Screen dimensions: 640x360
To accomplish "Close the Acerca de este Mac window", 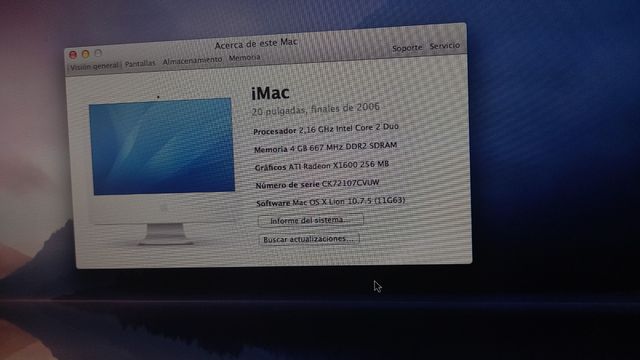I will click(x=73, y=55).
